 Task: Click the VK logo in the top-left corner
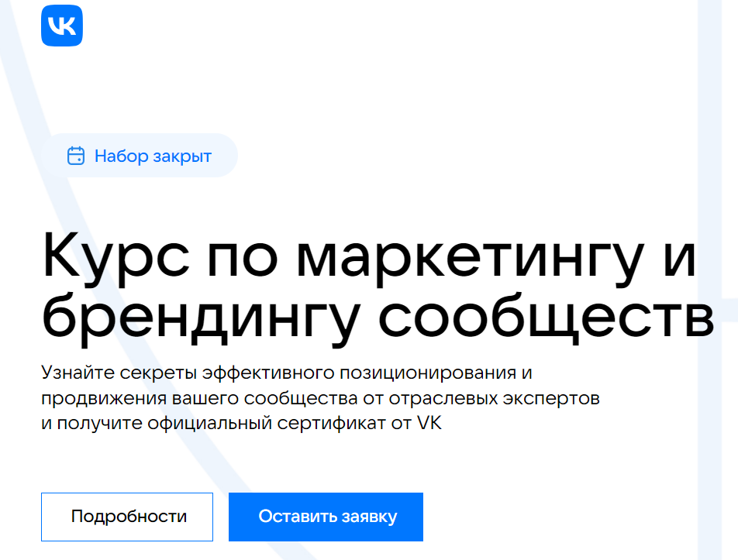point(62,26)
